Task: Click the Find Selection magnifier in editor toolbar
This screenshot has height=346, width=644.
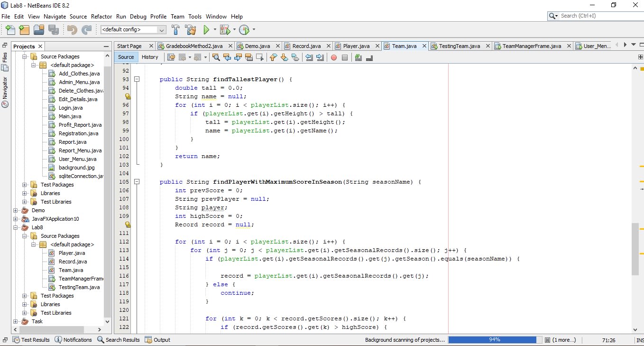Action: click(x=216, y=57)
